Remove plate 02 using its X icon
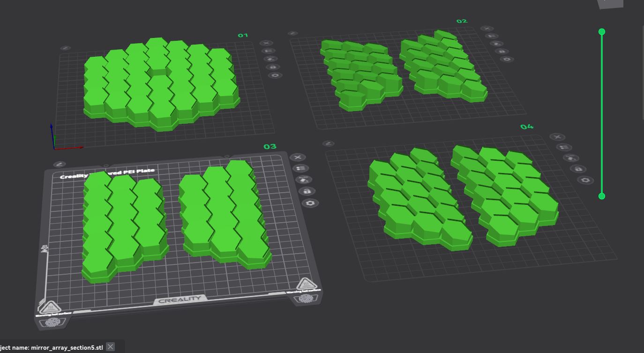This screenshot has width=644, height=353. tap(487, 29)
